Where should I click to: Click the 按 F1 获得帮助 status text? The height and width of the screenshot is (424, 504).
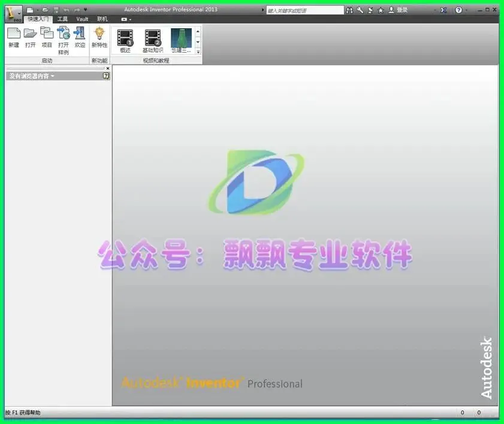tap(23, 413)
